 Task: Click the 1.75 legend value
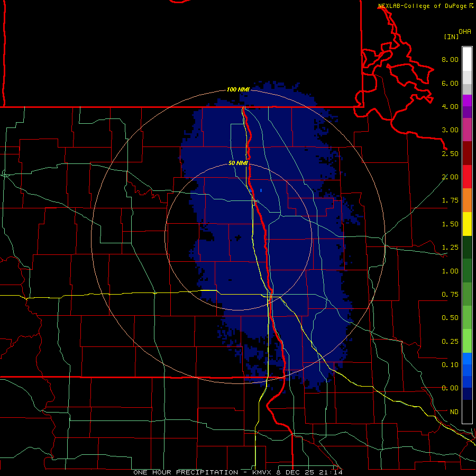[450, 200]
